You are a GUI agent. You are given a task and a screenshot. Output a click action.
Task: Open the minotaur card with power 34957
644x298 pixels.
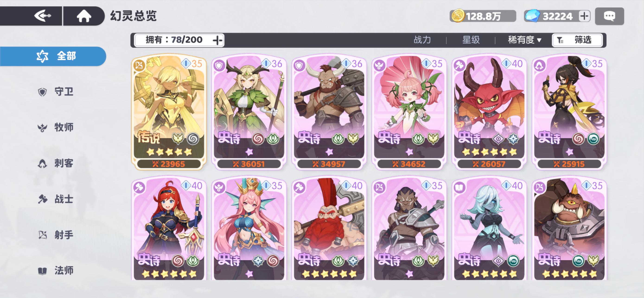329,112
